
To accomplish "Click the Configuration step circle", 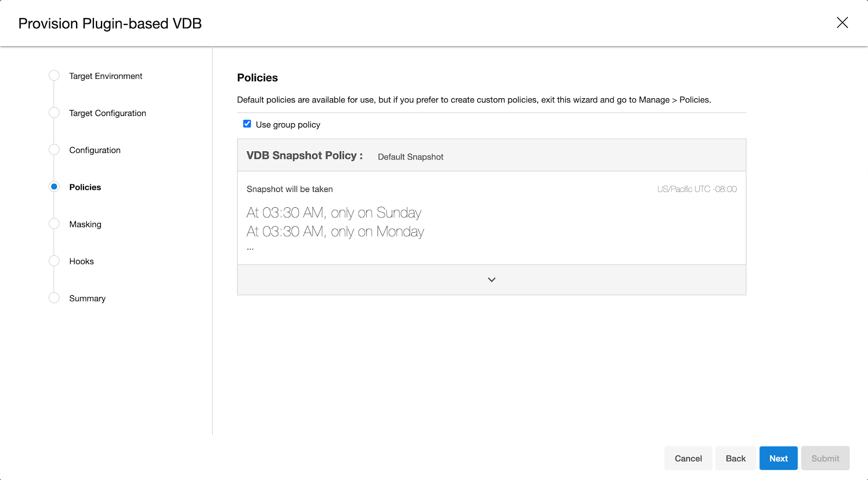I will tap(54, 150).
